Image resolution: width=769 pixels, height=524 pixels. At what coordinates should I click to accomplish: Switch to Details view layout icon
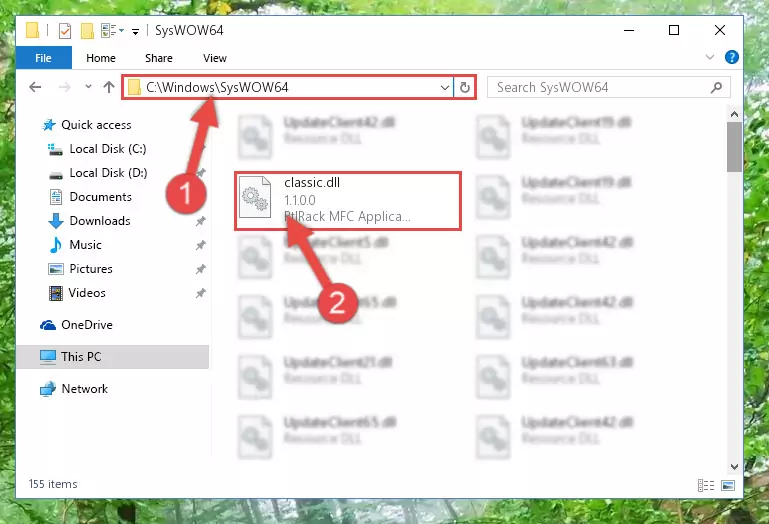click(706, 486)
